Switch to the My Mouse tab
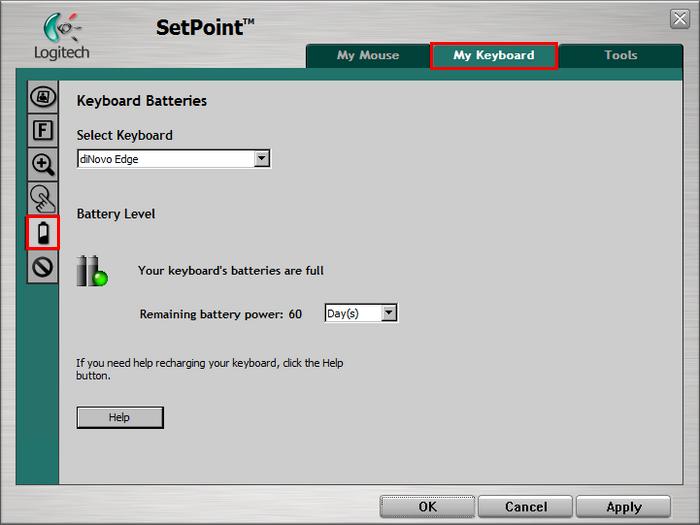 [x=368, y=55]
